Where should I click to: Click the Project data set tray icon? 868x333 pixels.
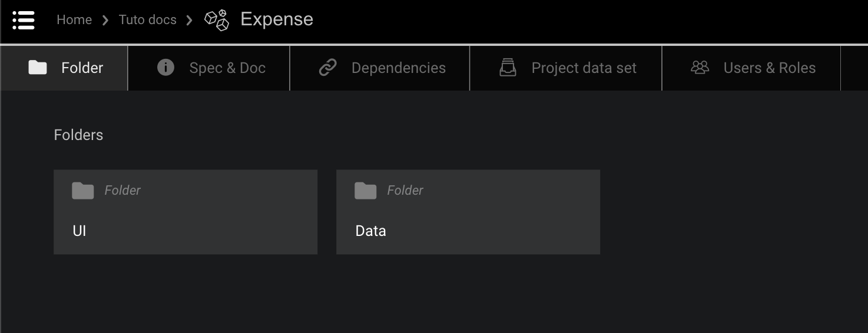pyautogui.click(x=508, y=68)
